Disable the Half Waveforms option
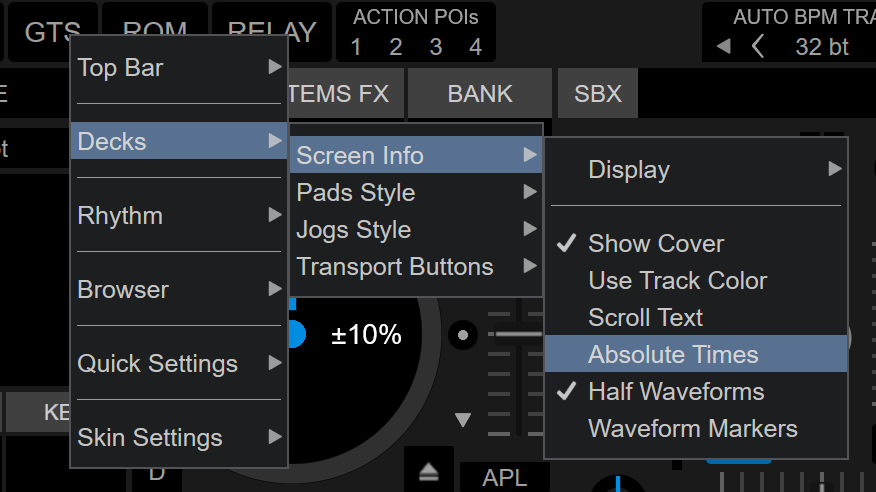This screenshot has height=492, width=876. pyautogui.click(x=676, y=391)
